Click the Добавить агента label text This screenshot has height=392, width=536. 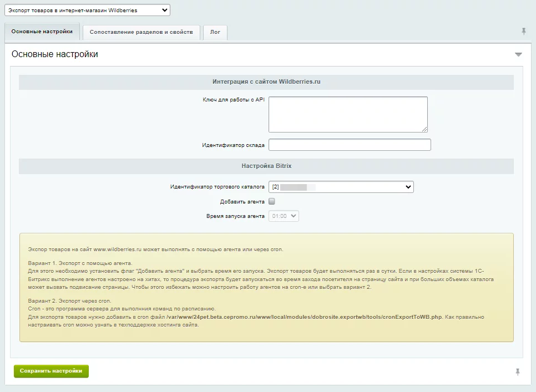[242, 202]
